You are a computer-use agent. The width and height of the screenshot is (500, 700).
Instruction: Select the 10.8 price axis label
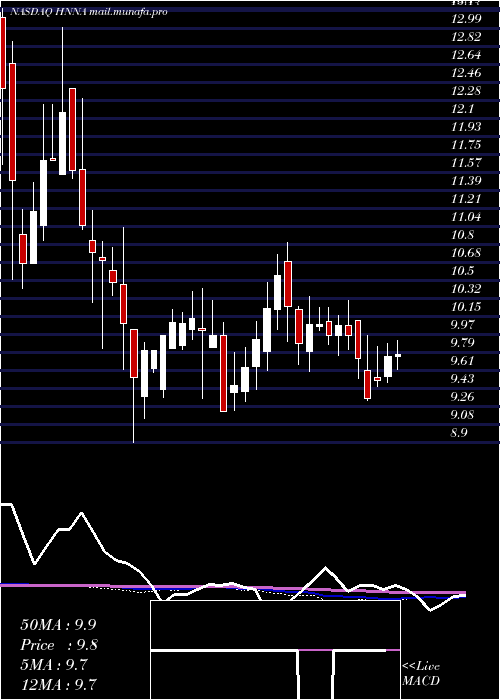(x=462, y=235)
